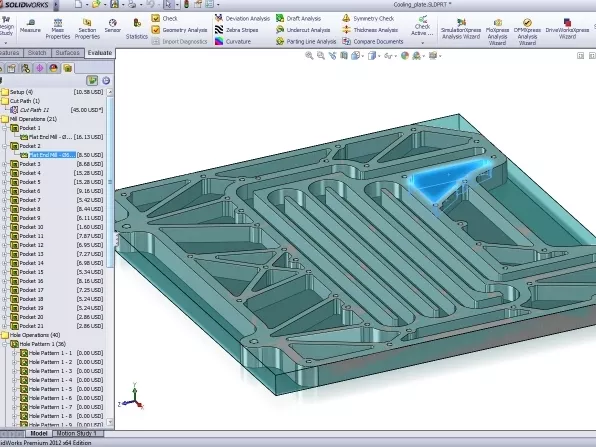The width and height of the screenshot is (596, 447).
Task: Launch DriveWorksXpress Wizard
Action: [567, 29]
